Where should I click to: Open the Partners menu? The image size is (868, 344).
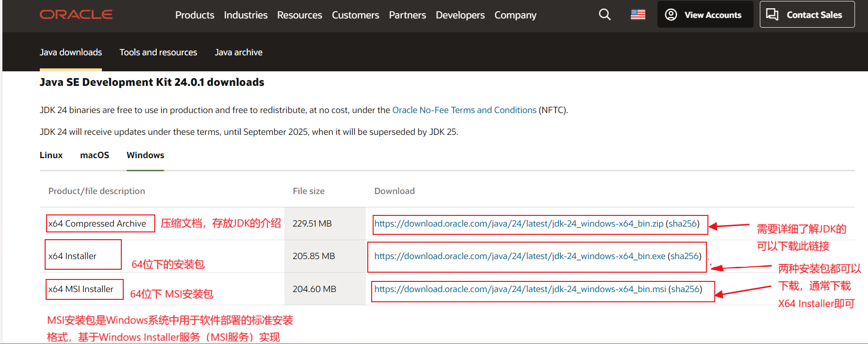tap(407, 15)
